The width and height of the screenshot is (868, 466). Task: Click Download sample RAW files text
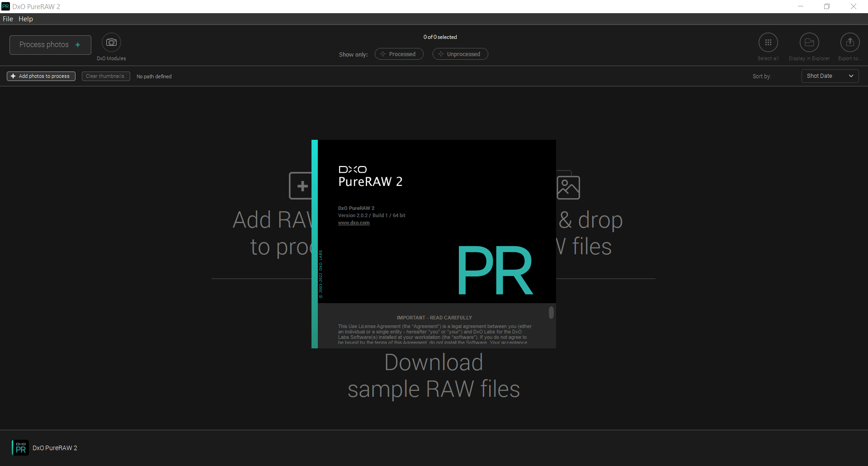434,376
